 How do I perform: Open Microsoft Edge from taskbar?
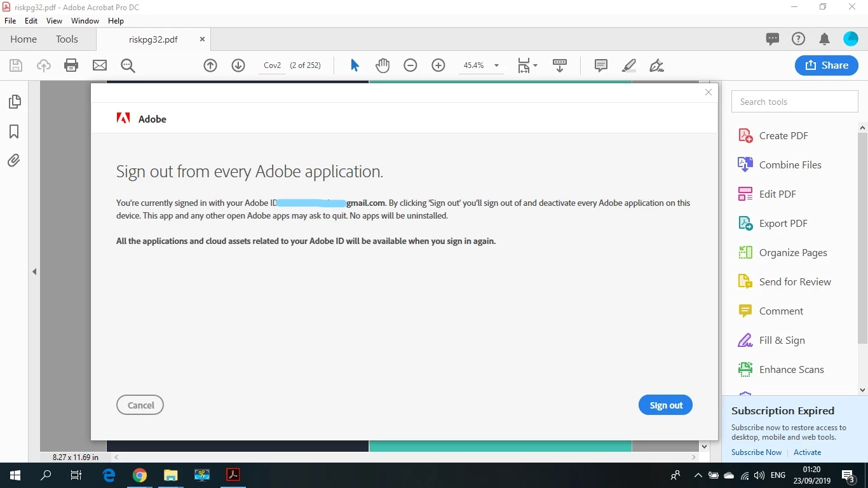(109, 475)
